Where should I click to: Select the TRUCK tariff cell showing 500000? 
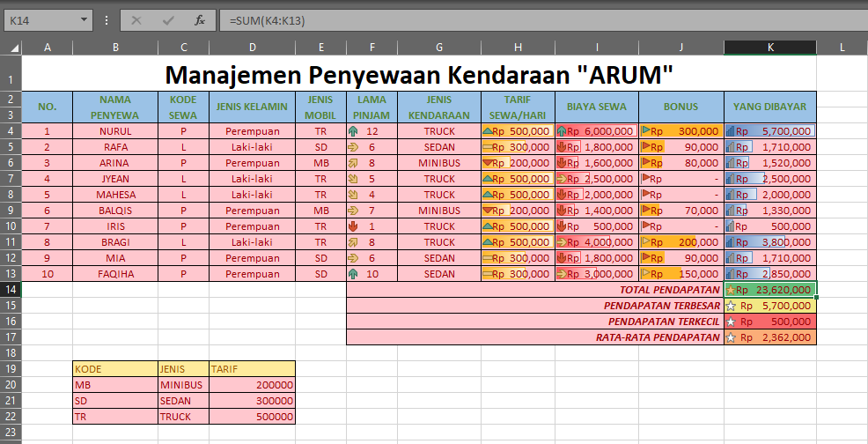point(253,417)
